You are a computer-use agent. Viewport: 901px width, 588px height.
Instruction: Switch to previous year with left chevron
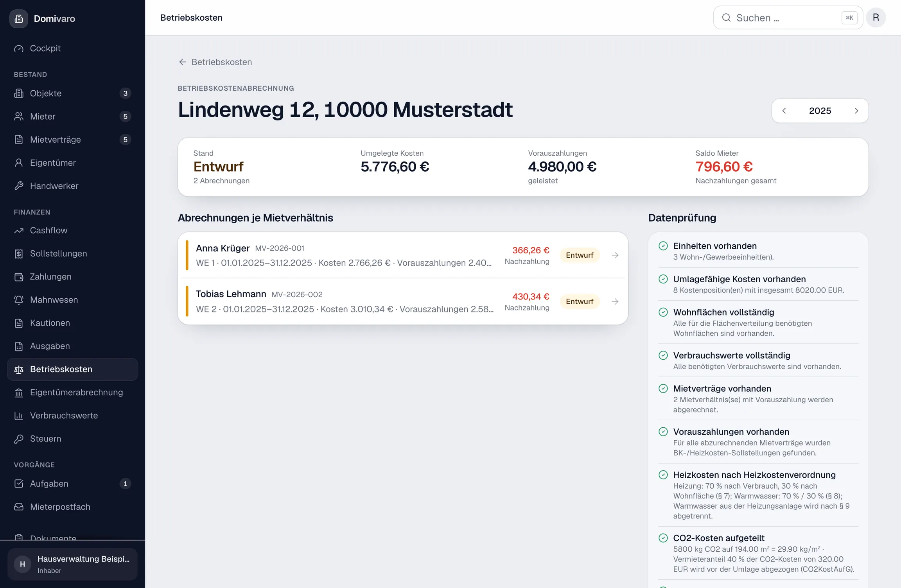click(x=784, y=111)
